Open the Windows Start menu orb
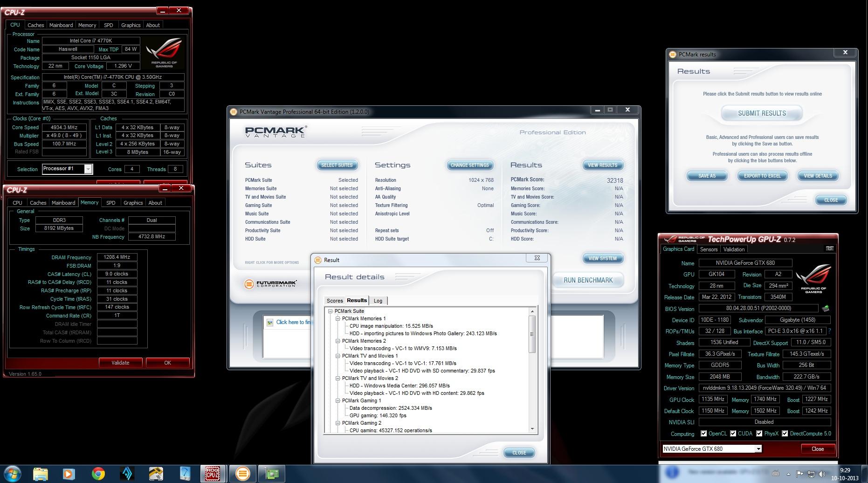The image size is (868, 483). click(x=12, y=474)
